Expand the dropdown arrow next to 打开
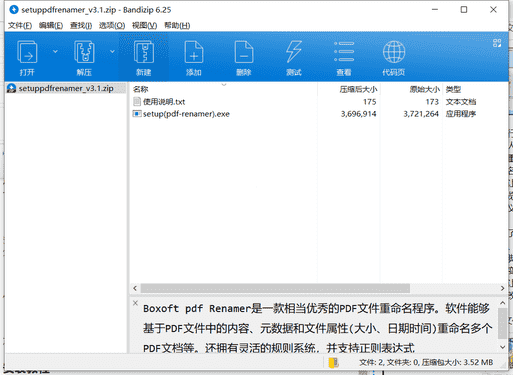The image size is (513, 375). coord(55,51)
